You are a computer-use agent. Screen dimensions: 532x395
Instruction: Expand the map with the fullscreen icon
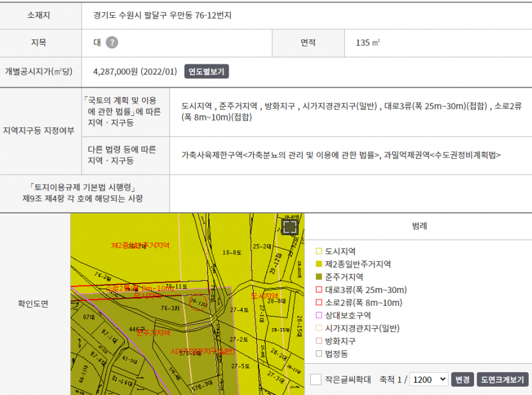point(290,227)
